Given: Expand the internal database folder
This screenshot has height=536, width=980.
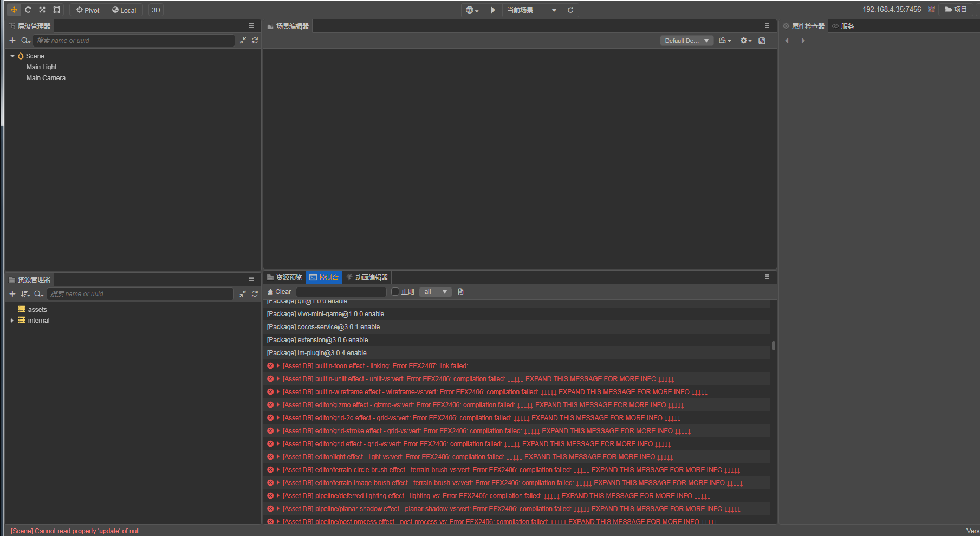Looking at the screenshot, I should click(x=12, y=321).
